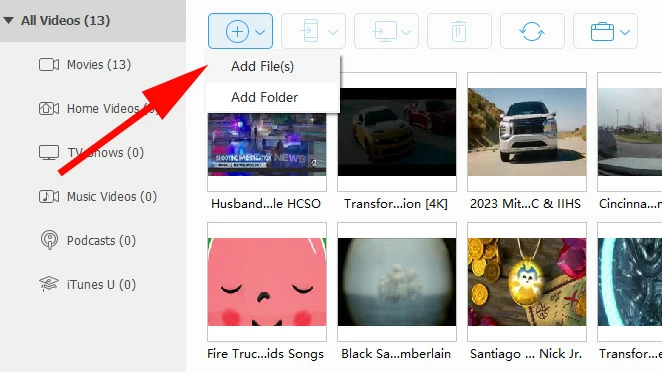The height and width of the screenshot is (372, 662).
Task: Select the iTunes U graduation cap icon
Action: pyautogui.click(x=49, y=284)
